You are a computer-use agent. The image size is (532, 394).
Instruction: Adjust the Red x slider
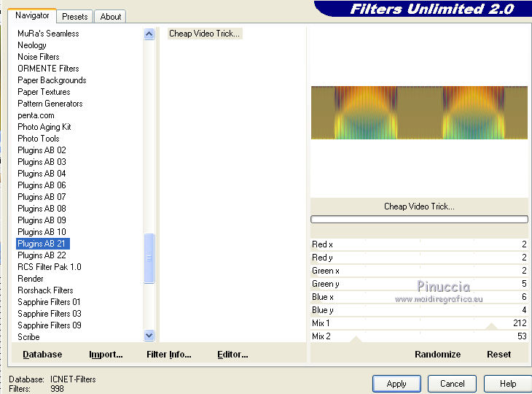point(419,244)
